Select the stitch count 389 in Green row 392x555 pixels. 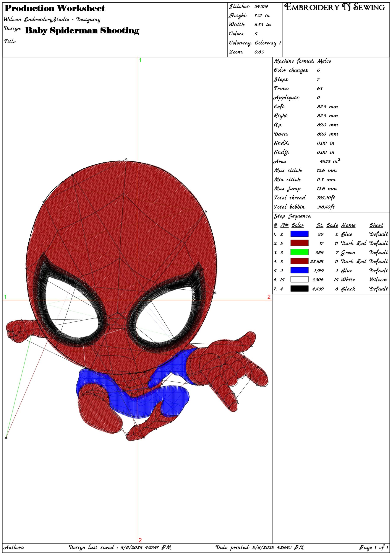(319, 252)
